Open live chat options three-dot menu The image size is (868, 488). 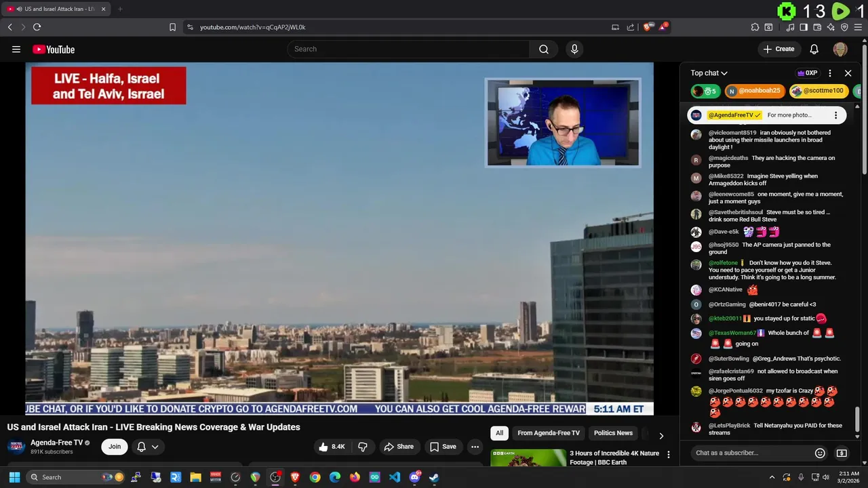point(830,73)
